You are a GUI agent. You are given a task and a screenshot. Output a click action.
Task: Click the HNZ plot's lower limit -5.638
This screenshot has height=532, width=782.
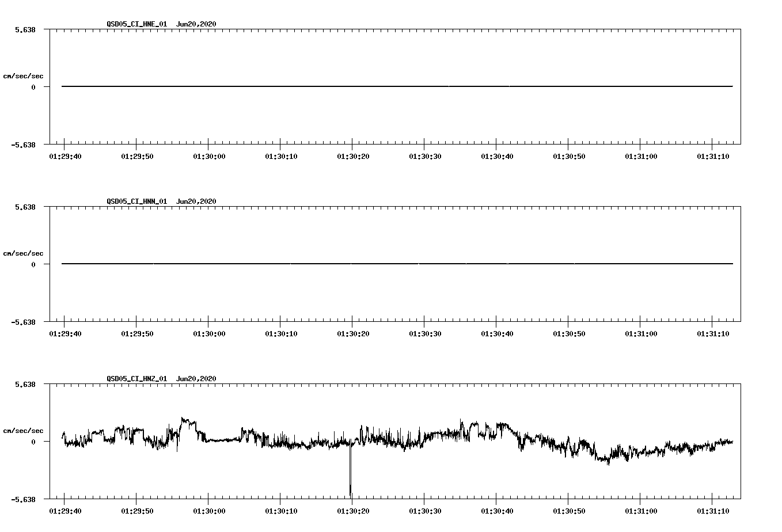pos(23,499)
